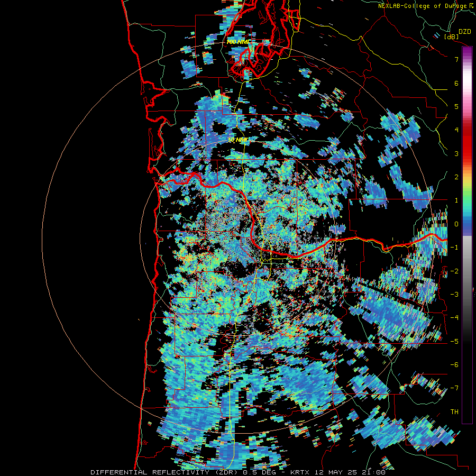
Task: Click the 1 value on the scale
Action: tap(456, 200)
